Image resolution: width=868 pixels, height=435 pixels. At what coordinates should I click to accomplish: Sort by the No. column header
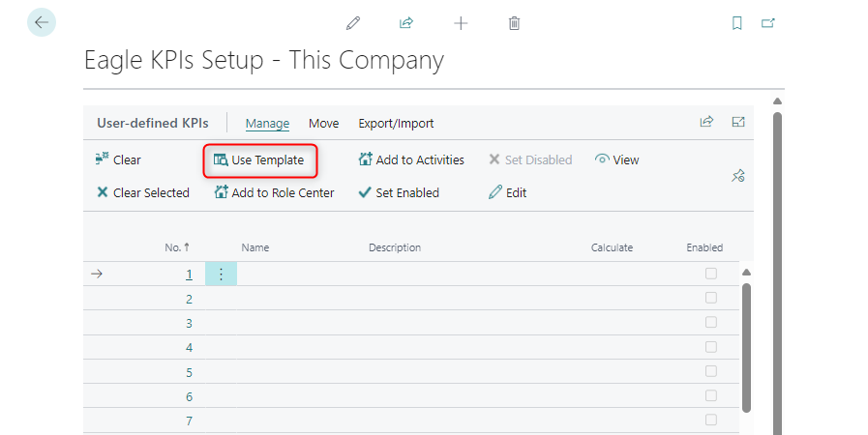(x=176, y=247)
